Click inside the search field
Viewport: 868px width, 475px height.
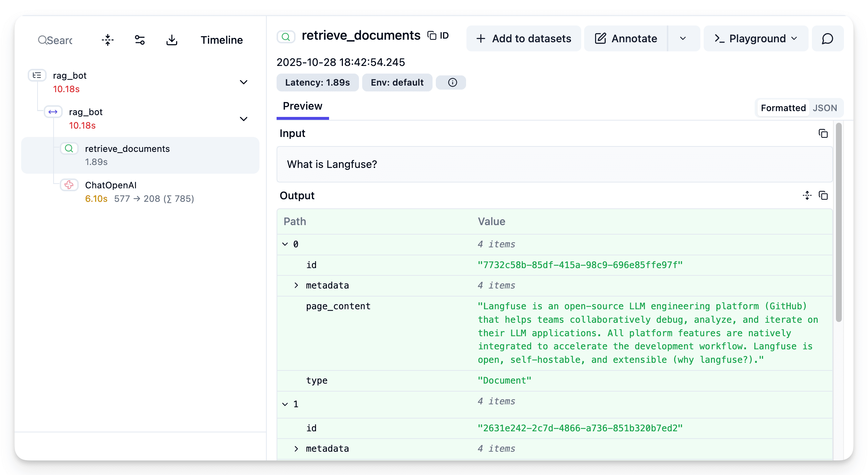58,40
